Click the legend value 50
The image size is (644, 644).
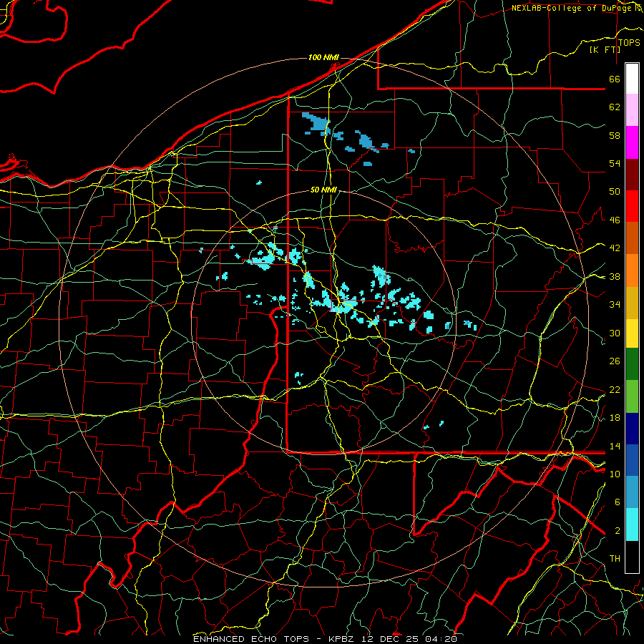[x=615, y=192]
